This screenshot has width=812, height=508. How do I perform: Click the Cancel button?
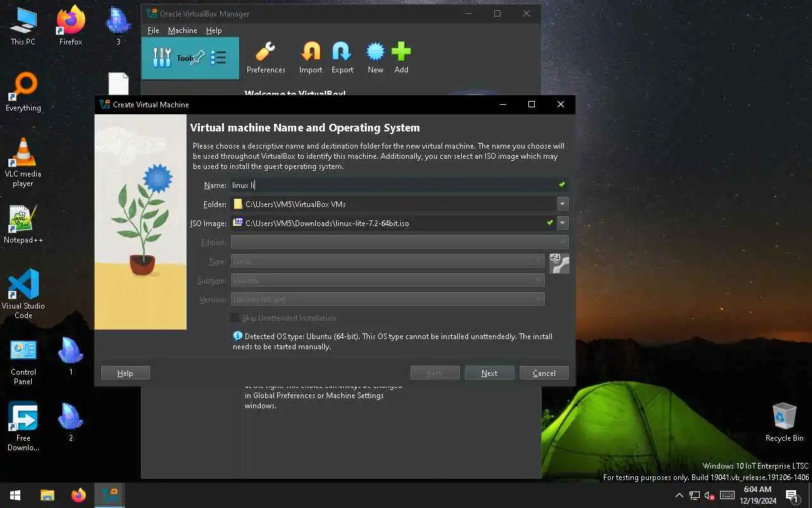coord(544,373)
